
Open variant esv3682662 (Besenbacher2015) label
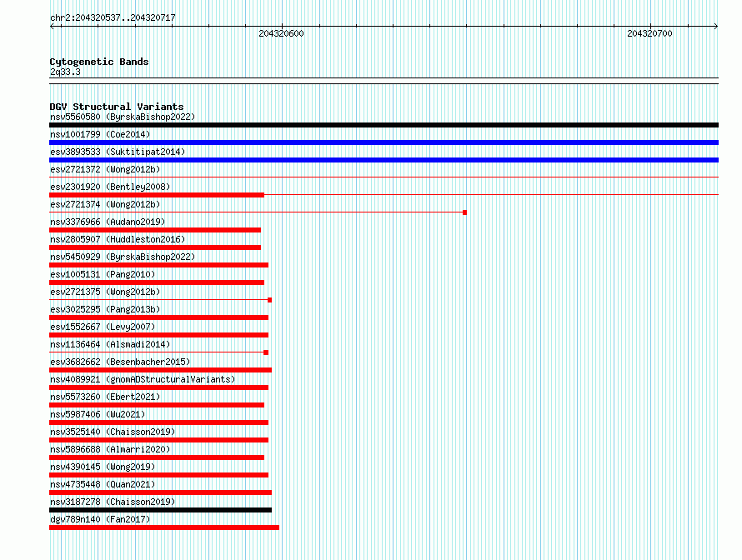pyautogui.click(x=120, y=362)
